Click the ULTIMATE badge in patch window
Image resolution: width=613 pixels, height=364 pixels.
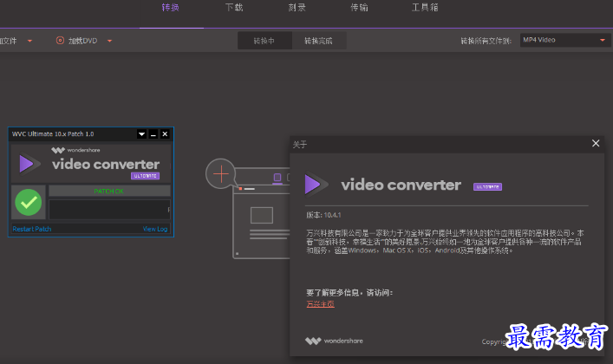point(145,176)
